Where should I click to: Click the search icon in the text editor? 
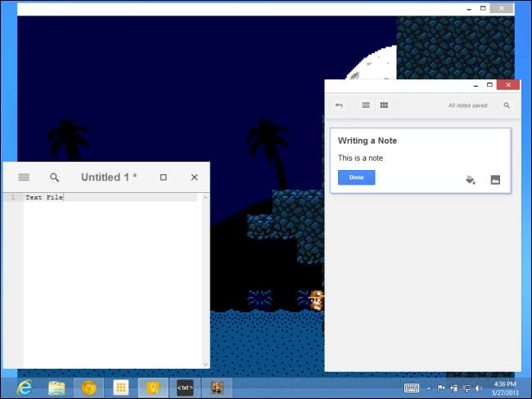pyautogui.click(x=54, y=177)
